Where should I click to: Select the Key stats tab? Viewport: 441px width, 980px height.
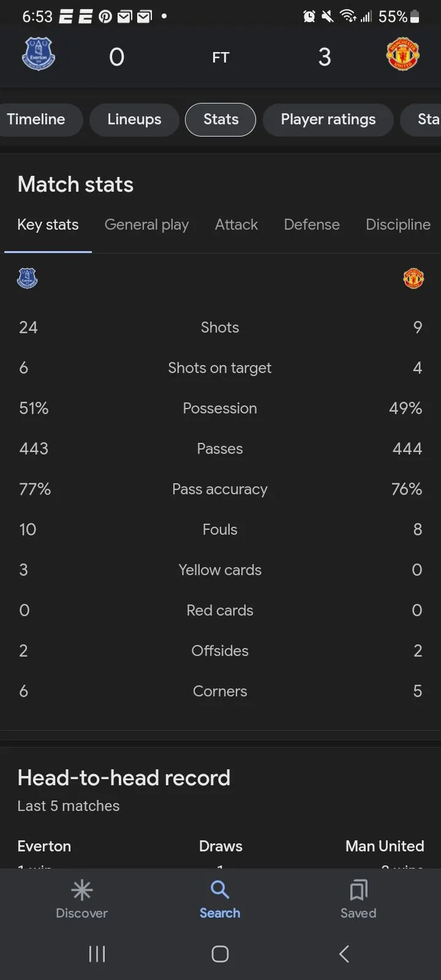click(48, 225)
